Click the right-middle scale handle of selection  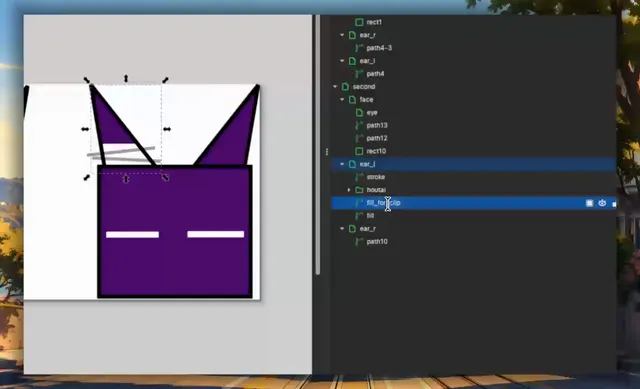pos(167,129)
